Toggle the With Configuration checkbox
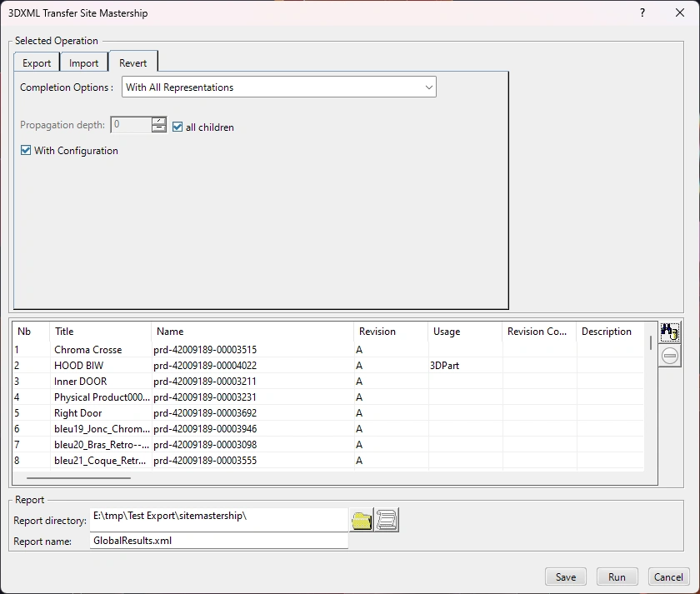The width and height of the screenshot is (700, 594). (x=26, y=151)
